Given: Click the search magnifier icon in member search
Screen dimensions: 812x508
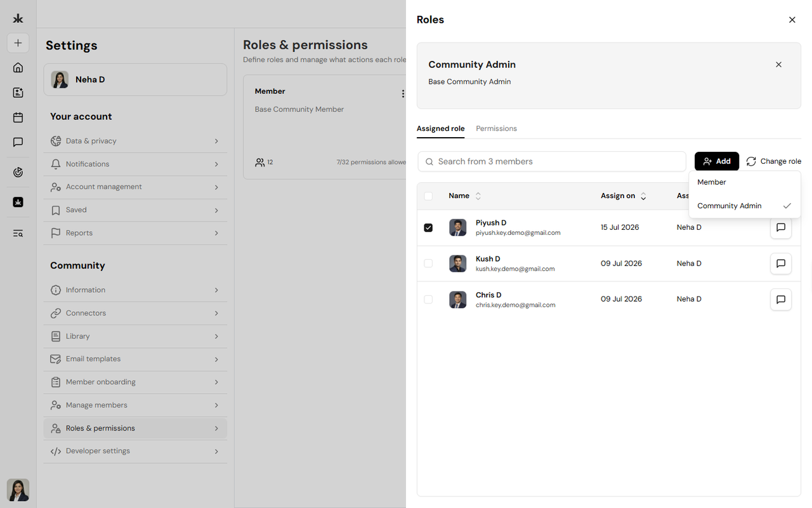Looking at the screenshot, I should tap(429, 162).
